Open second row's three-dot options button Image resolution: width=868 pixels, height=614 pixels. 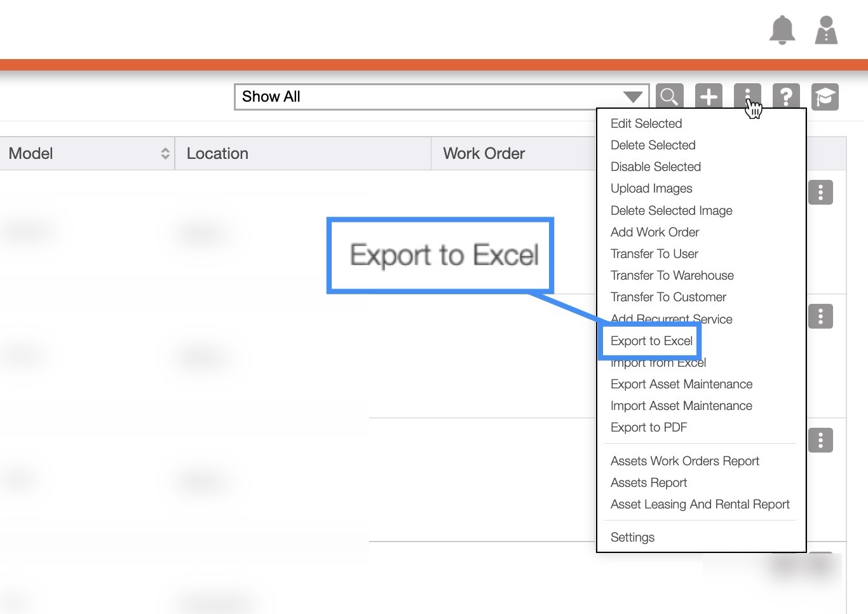point(820,316)
